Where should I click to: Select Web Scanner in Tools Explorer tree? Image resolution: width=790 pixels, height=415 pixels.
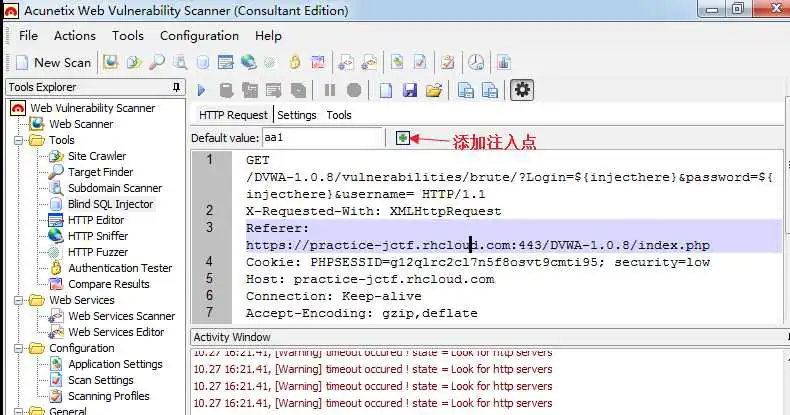[81, 124]
